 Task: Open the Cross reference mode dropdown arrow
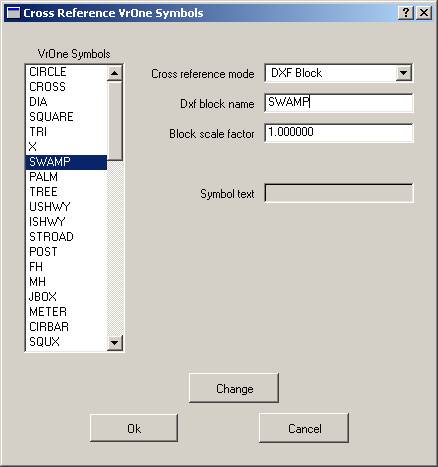[x=403, y=73]
